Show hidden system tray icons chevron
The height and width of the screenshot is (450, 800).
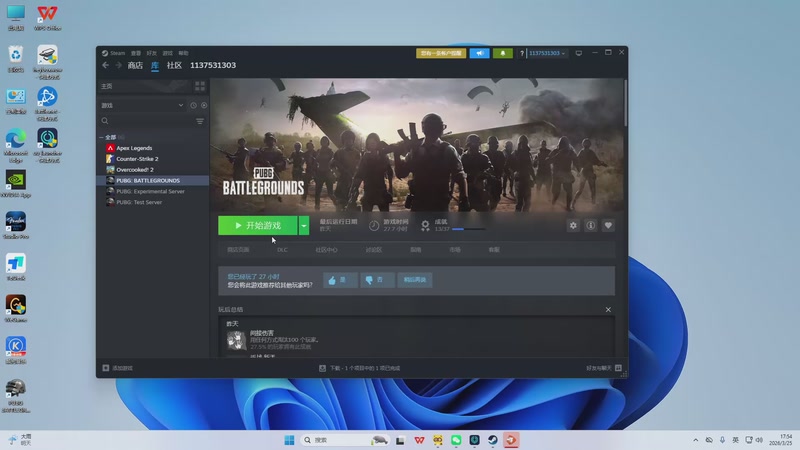695,440
